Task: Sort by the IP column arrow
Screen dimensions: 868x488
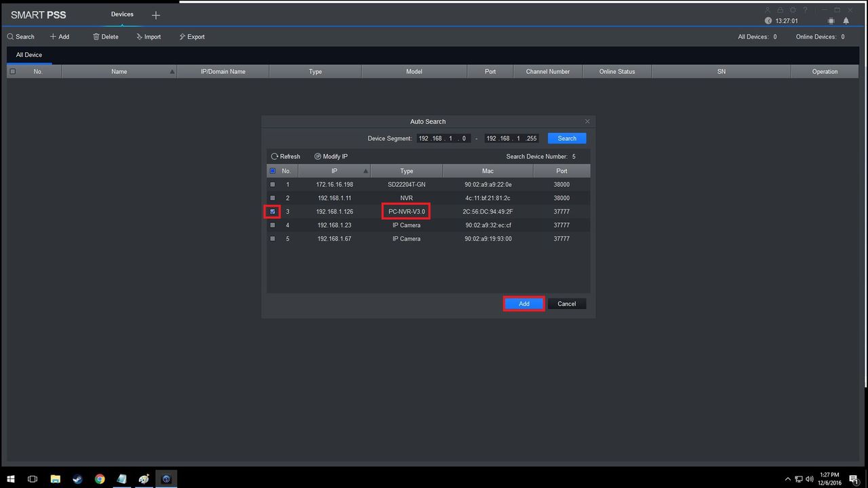Action: 366,171
